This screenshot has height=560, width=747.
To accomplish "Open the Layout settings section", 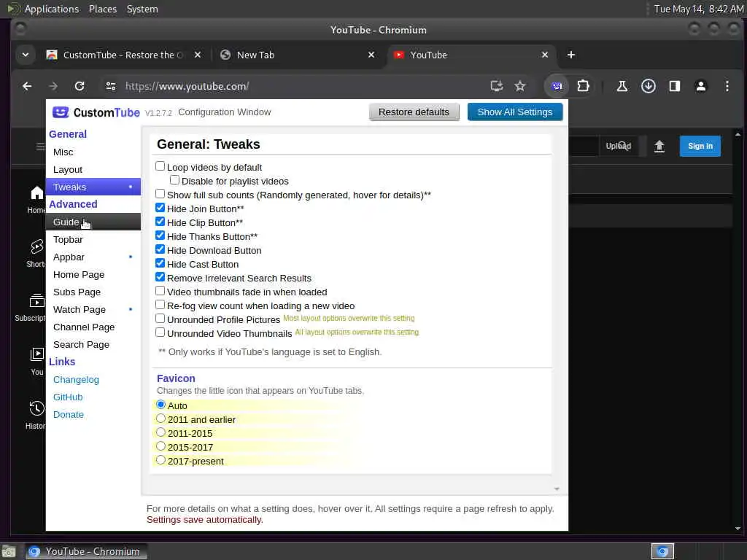I will pyautogui.click(x=93, y=169).
